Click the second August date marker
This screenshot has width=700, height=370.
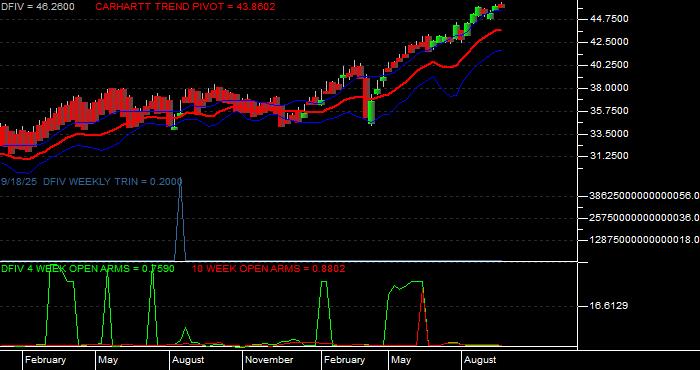(x=479, y=360)
